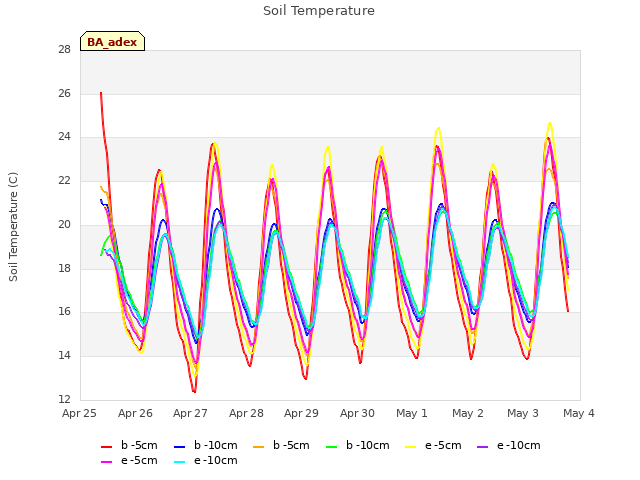Screen dimensions: 640x480
Task: Toggle the orange "b -5cm" legend entry
Action: click(281, 445)
